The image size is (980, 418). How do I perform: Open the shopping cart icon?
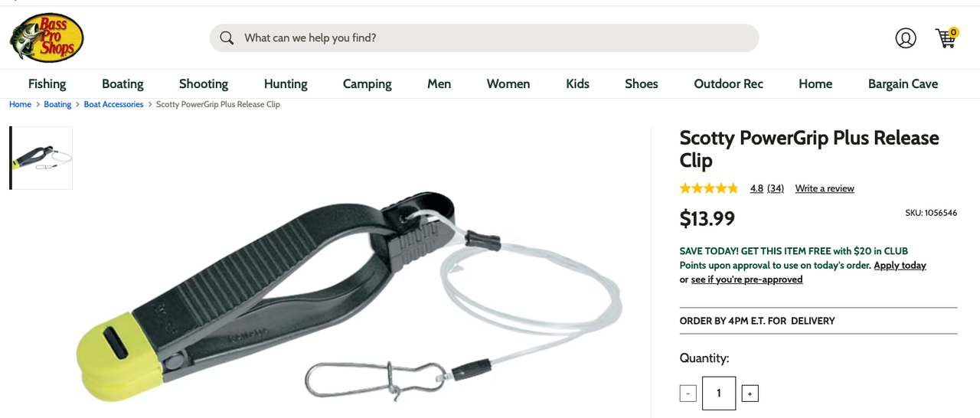click(946, 38)
